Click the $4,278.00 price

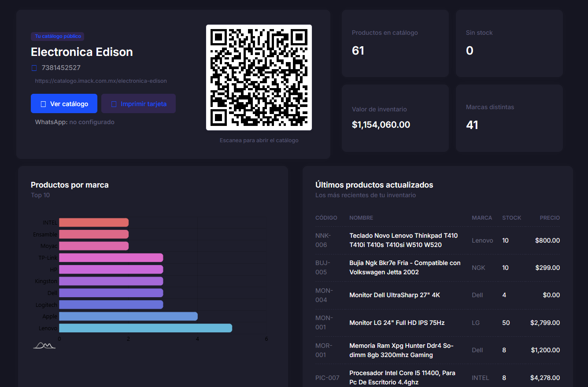[545, 378]
